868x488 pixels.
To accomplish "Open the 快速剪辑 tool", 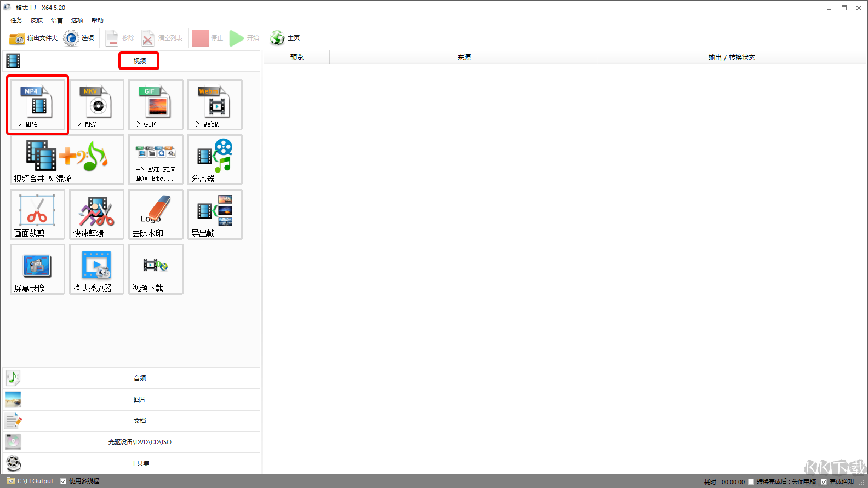I will click(97, 214).
